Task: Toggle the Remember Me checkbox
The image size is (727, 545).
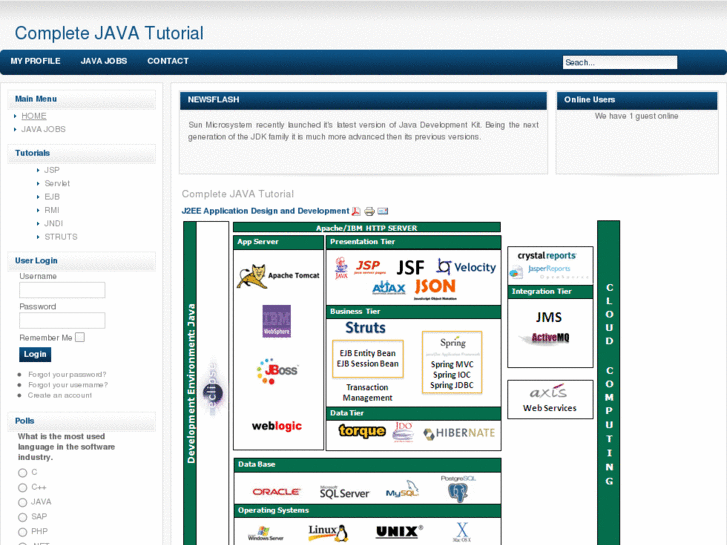Action: point(80,337)
